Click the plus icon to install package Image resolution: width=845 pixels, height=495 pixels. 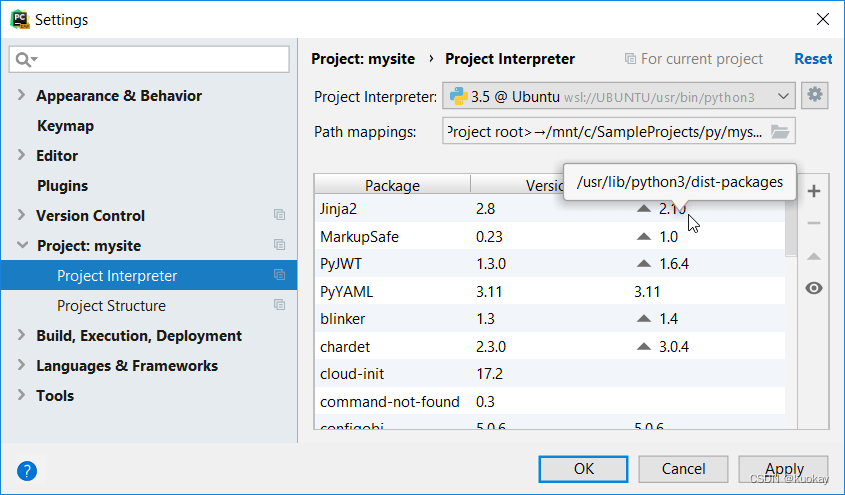(x=814, y=191)
